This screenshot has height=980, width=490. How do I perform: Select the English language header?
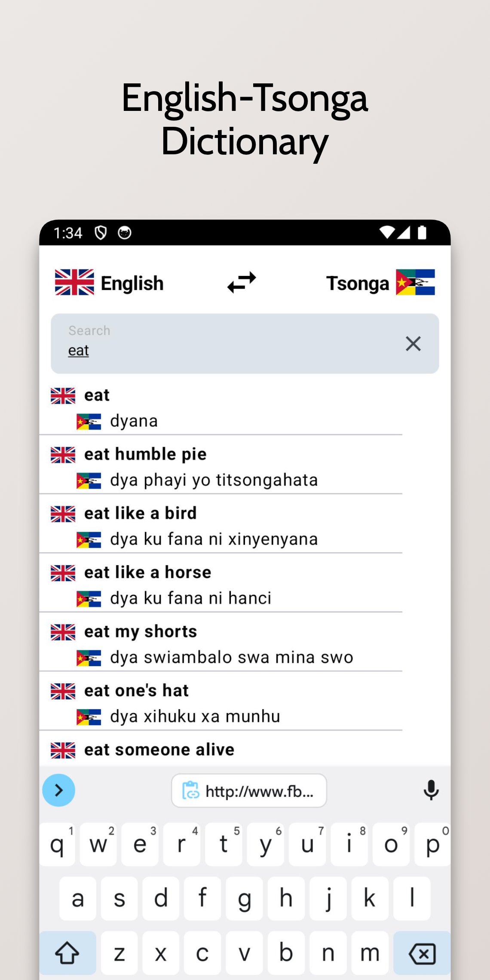tap(132, 282)
